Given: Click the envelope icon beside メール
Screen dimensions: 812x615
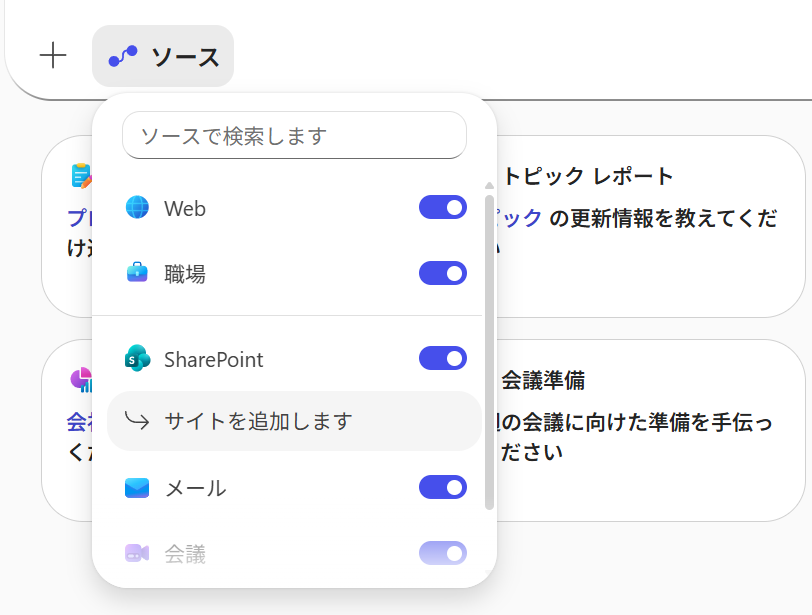Looking at the screenshot, I should coord(137,488).
